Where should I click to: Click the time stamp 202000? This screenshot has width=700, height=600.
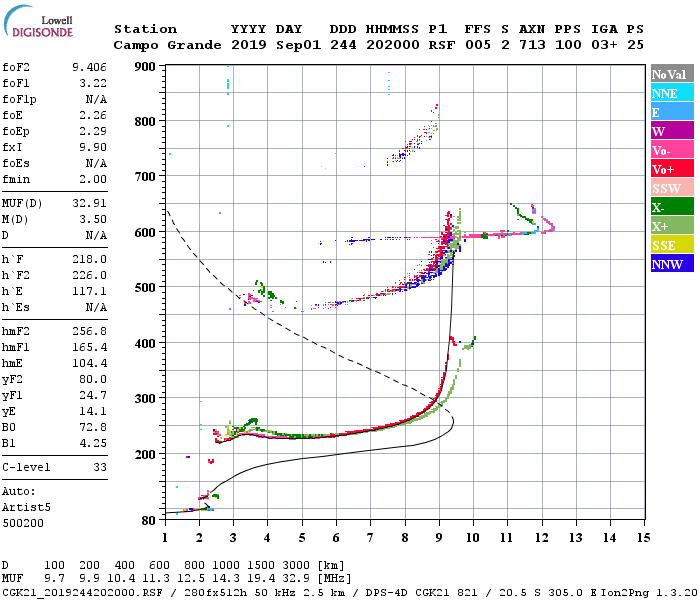point(393,45)
